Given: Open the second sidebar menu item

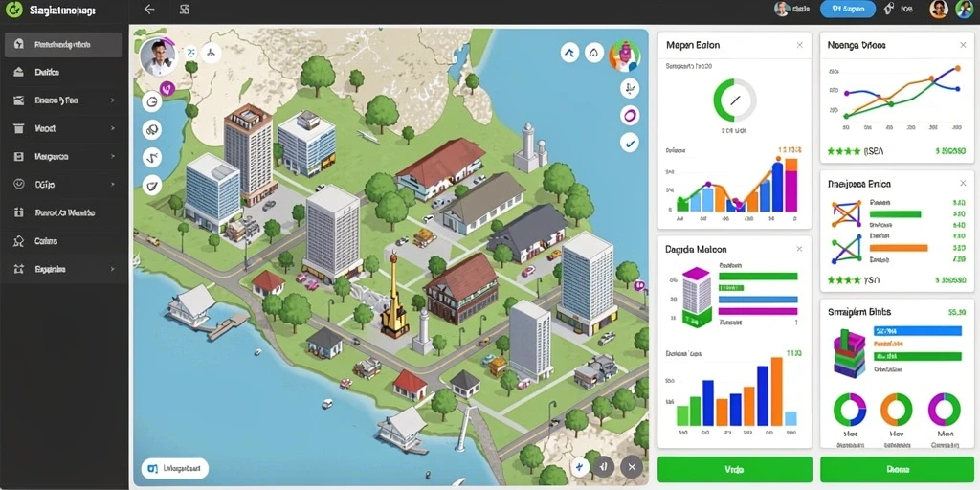Looking at the screenshot, I should click(64, 73).
